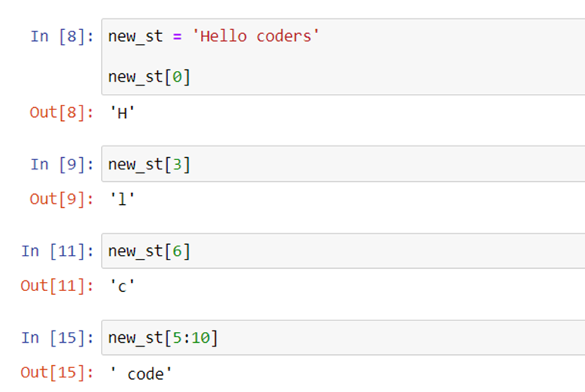Click the In [9] prompt label
This screenshot has width=585, height=392.
(62, 164)
